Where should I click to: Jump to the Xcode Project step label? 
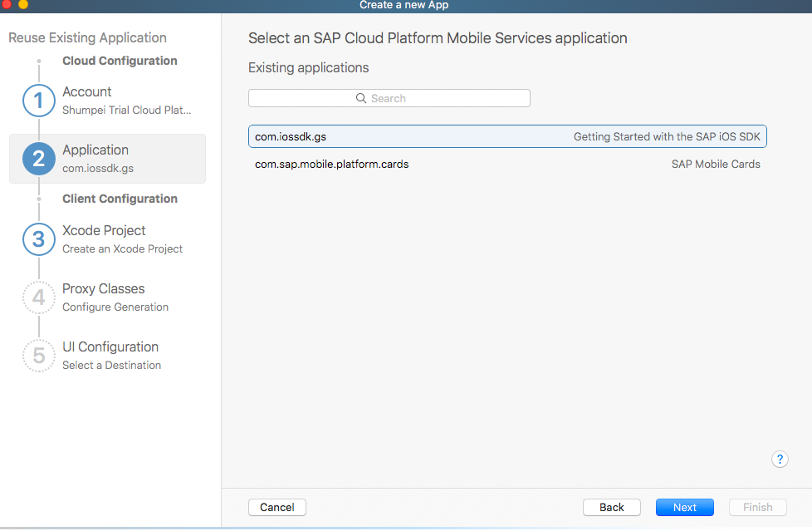(x=104, y=231)
